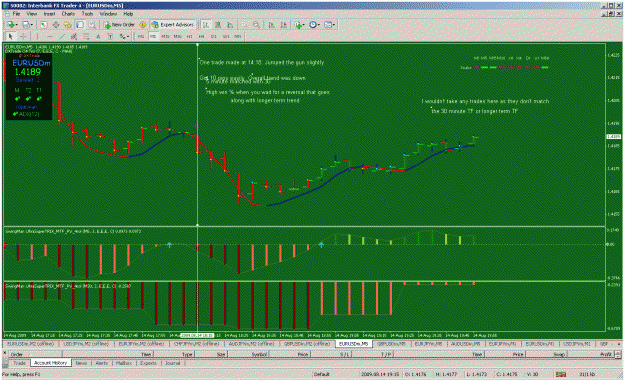The width and height of the screenshot is (625, 380).
Task: Toggle the Navigator panel icon
Action: click(x=68, y=25)
